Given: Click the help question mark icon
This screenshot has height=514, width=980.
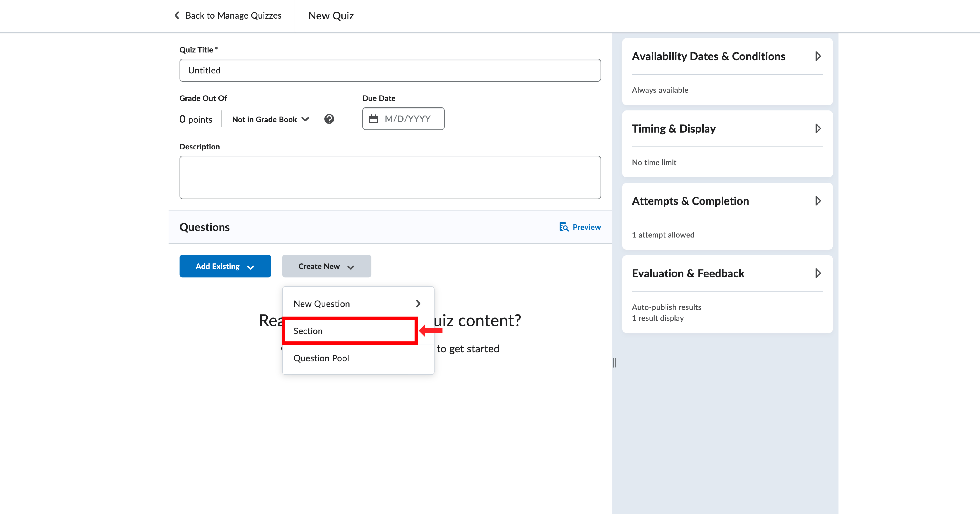Looking at the screenshot, I should tap(329, 119).
